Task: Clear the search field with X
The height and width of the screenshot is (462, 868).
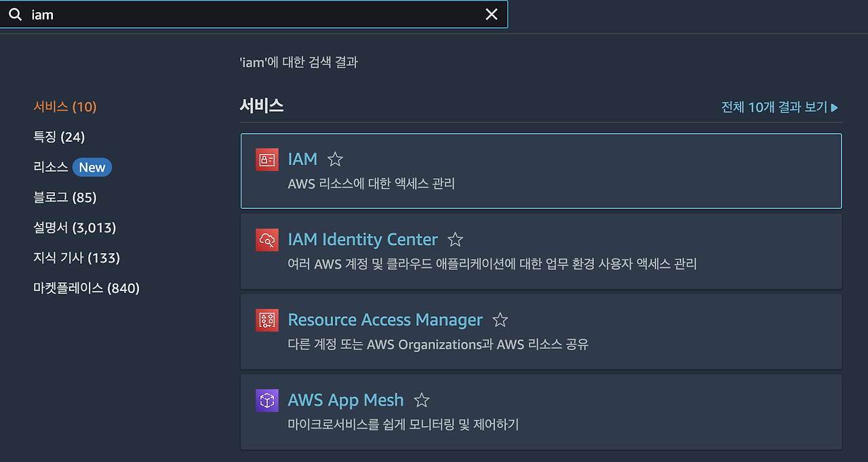Action: (x=492, y=14)
